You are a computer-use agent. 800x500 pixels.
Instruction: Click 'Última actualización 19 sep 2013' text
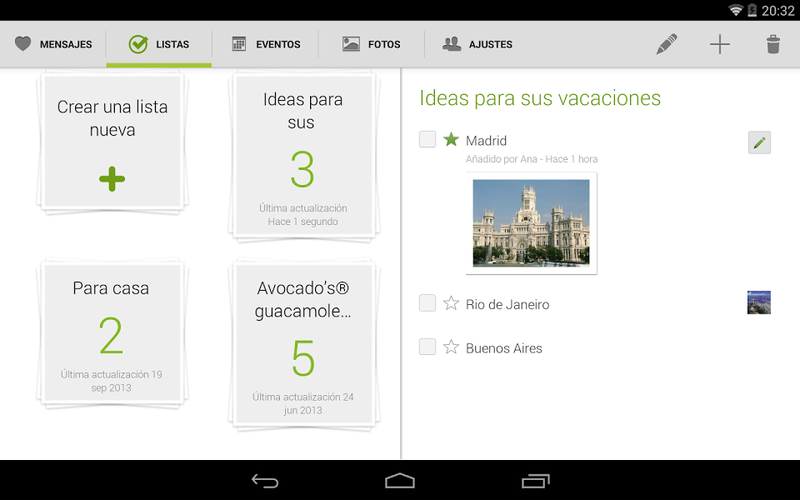[112, 381]
